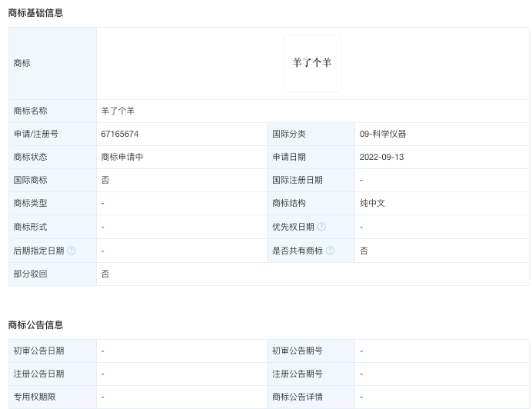Click the 国际分类 field label
Image resolution: width=532 pixels, height=409 pixels.
tap(289, 134)
